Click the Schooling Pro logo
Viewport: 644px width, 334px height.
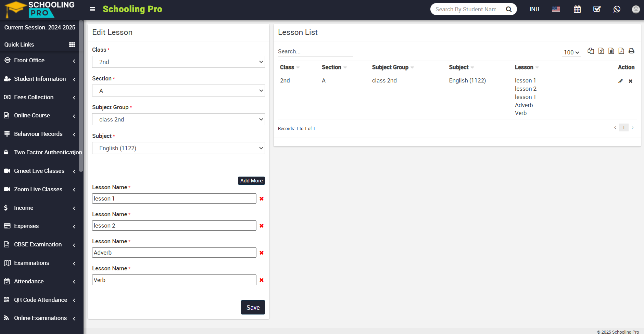click(40, 9)
